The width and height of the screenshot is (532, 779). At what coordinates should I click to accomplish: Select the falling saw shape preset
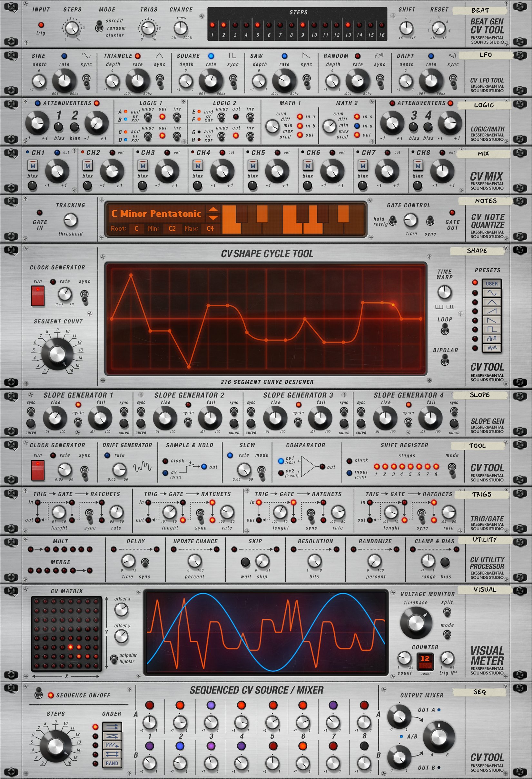tap(492, 320)
